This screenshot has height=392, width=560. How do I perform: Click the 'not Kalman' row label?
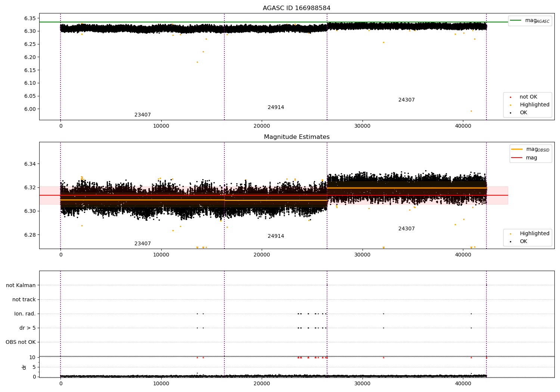pyautogui.click(x=21, y=286)
